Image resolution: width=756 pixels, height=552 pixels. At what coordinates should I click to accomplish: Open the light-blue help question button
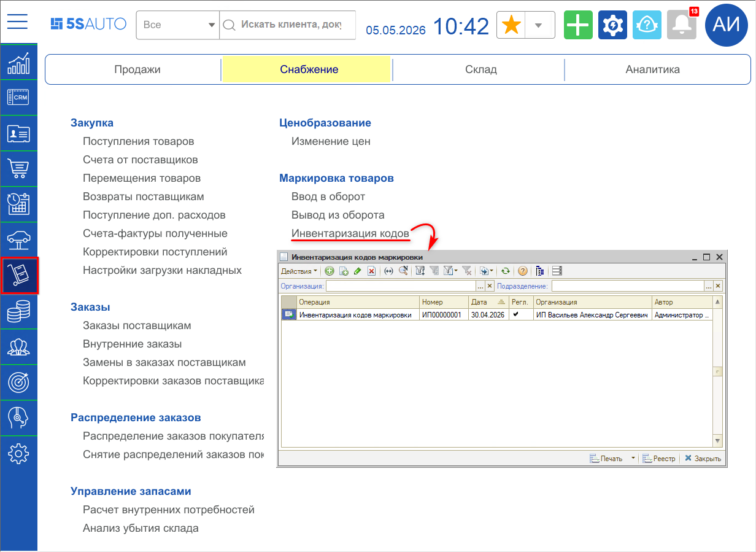(x=647, y=25)
